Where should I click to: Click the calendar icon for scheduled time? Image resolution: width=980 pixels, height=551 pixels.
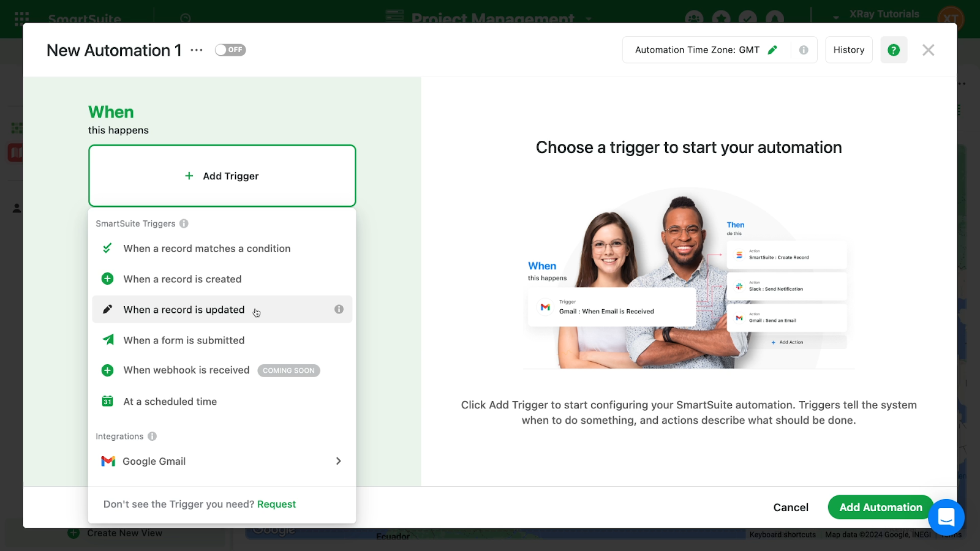[x=107, y=402]
